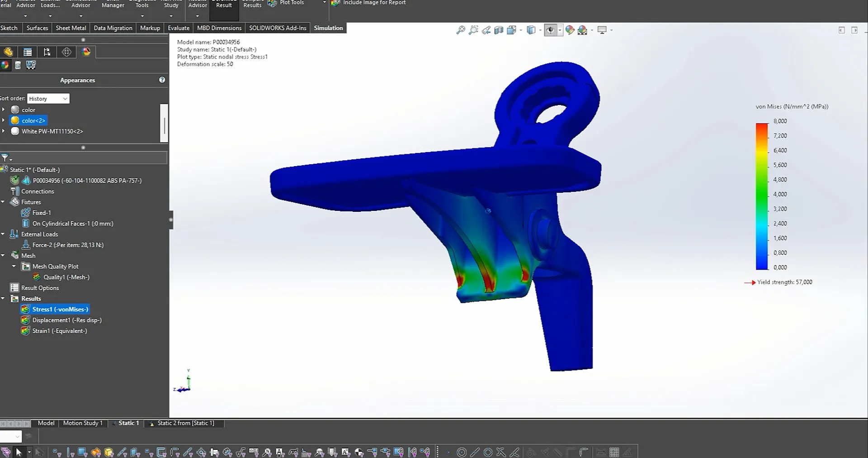Open the FeatureManager design tree tab
This screenshot has height=458, width=868.
click(8, 52)
